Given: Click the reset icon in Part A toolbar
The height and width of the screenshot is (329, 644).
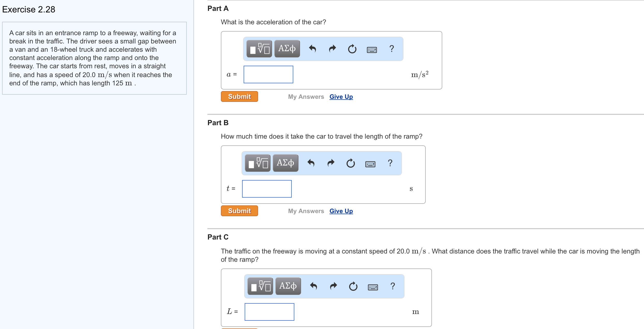Looking at the screenshot, I should [352, 49].
